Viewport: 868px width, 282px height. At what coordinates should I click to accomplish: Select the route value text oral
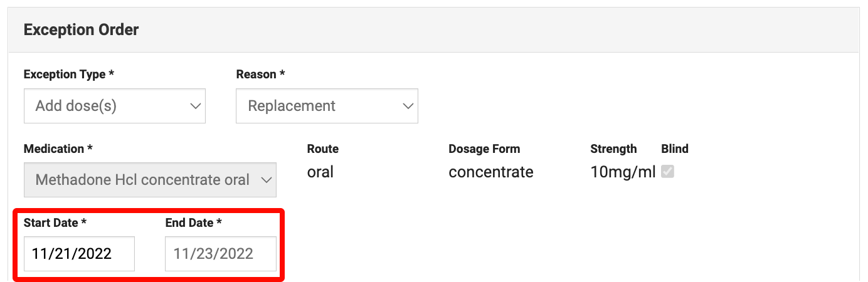tap(320, 172)
